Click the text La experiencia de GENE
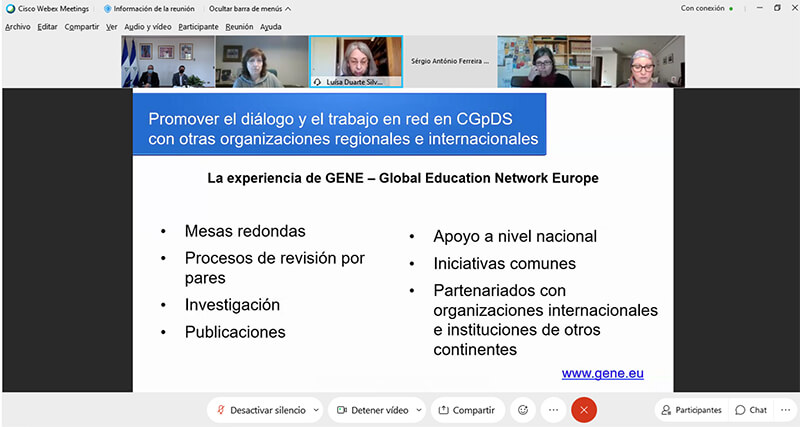The height and width of the screenshot is (427, 800). (403, 178)
